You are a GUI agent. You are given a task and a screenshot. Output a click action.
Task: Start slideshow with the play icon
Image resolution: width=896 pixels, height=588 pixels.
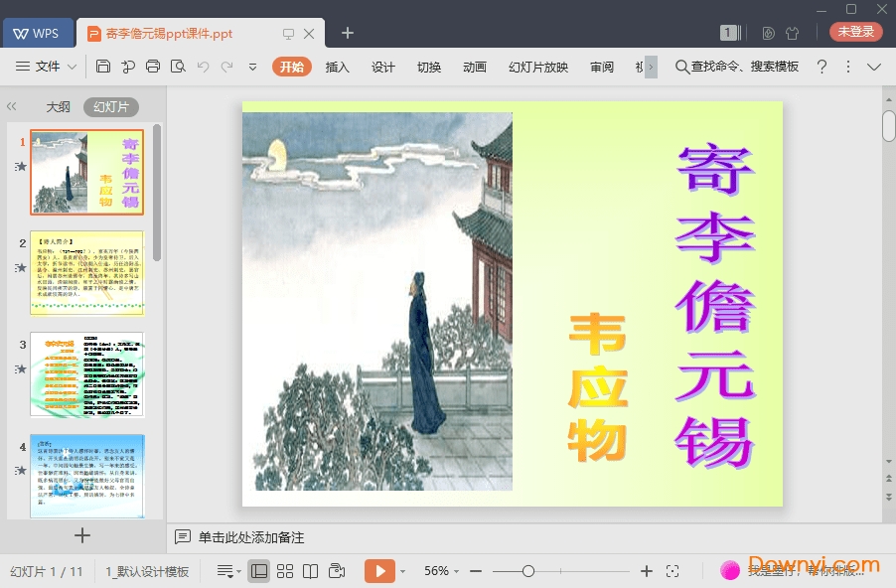(379, 571)
